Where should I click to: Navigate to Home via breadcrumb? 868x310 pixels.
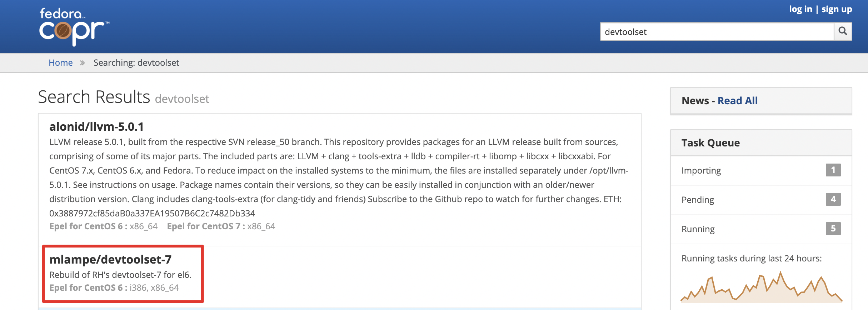60,62
